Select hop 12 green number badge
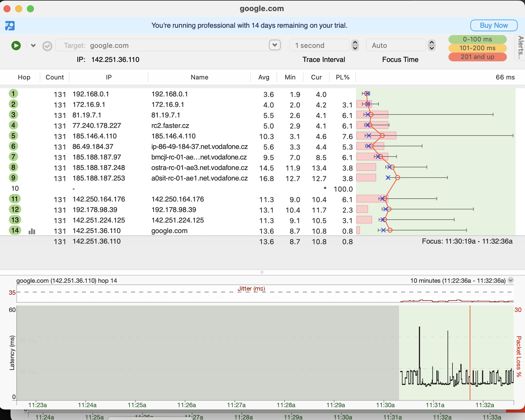Viewport: 525px width, 420px height. coord(15,209)
